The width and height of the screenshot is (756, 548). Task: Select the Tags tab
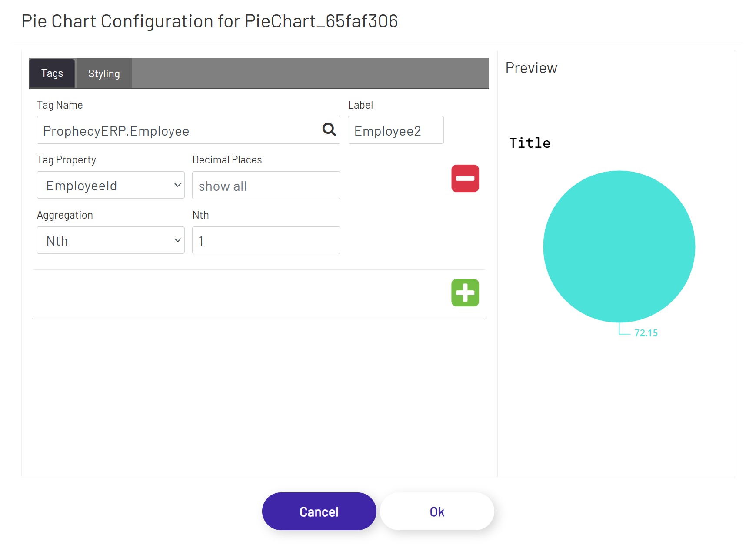pyautogui.click(x=52, y=73)
